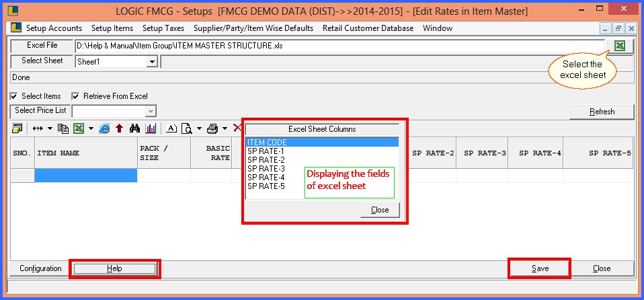Screen dimensions: 644x300
Task: Click the Help button
Action: pyautogui.click(x=114, y=268)
